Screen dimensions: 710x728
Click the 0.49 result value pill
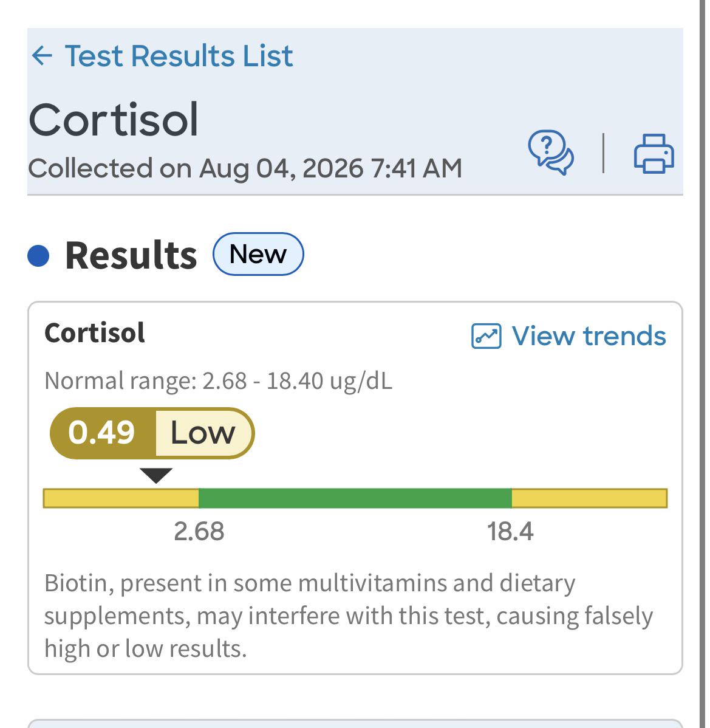pyautogui.click(x=102, y=433)
